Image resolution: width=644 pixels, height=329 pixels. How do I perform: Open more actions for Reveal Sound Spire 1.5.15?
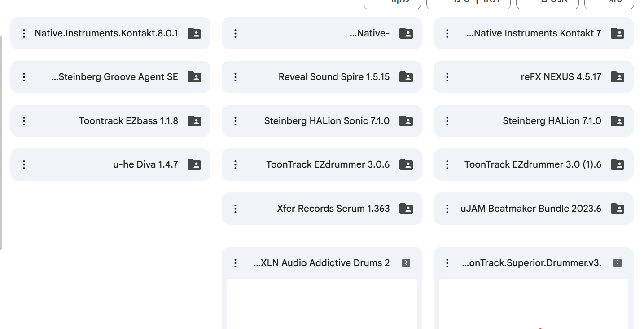pos(236,77)
